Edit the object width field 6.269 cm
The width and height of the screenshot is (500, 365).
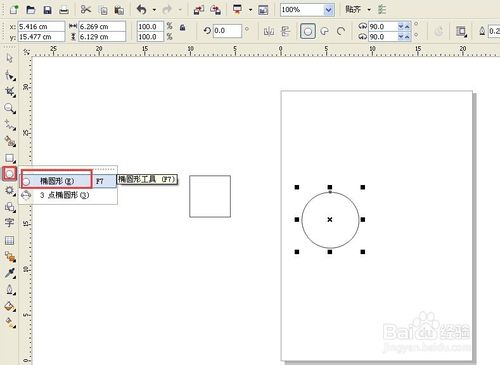tap(102, 26)
